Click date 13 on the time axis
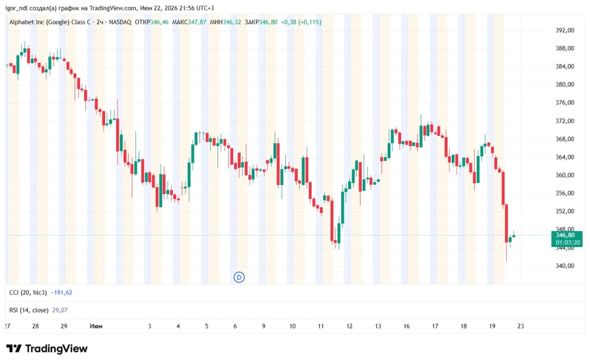590x364 pixels. click(378, 326)
